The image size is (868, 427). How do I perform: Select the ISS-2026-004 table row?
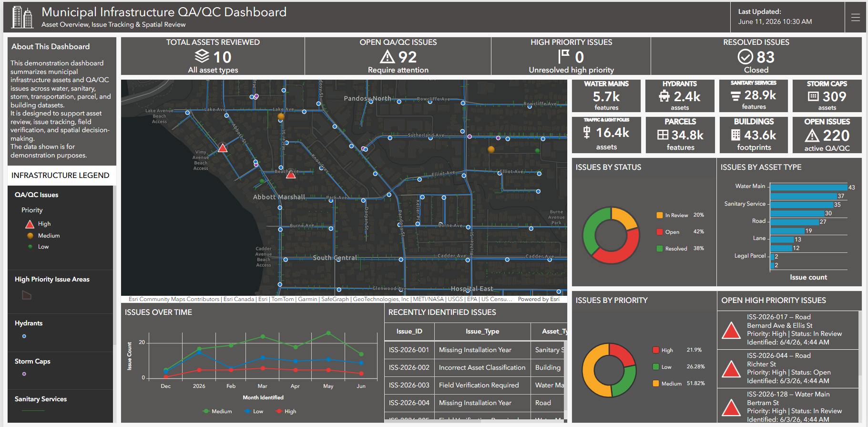pos(475,403)
